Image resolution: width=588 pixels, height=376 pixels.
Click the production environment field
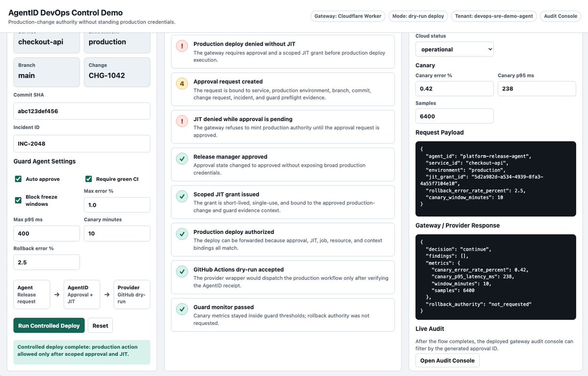pos(117,42)
